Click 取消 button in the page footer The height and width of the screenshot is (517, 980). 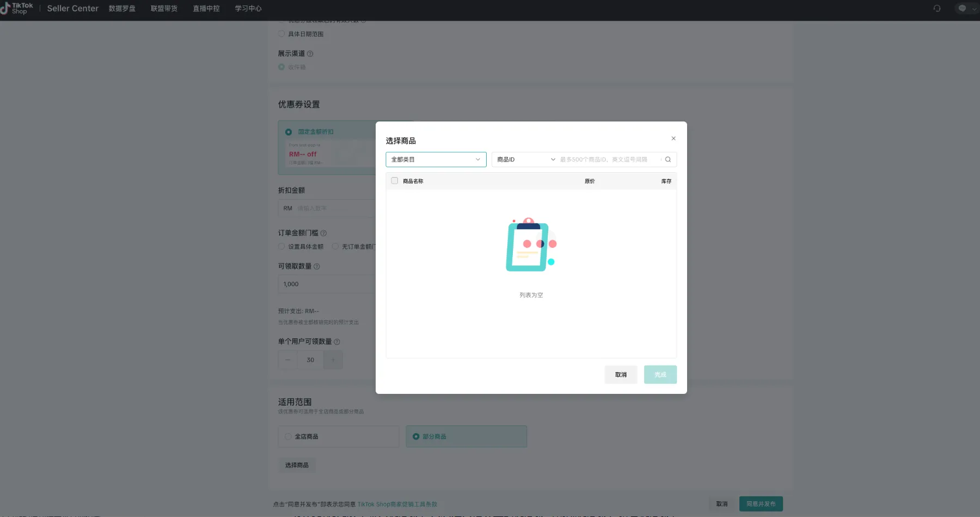(722, 504)
